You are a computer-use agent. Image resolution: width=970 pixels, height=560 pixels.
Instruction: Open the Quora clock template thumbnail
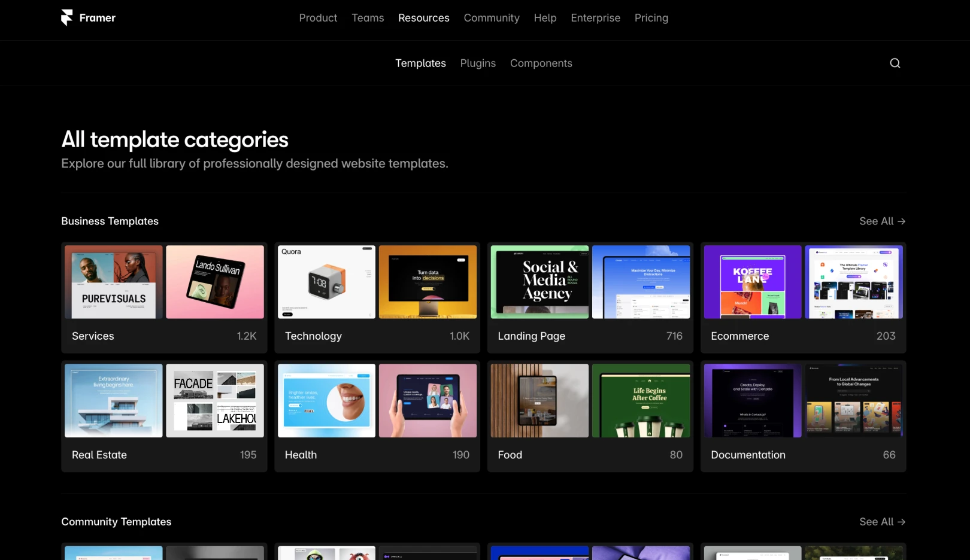326,282
